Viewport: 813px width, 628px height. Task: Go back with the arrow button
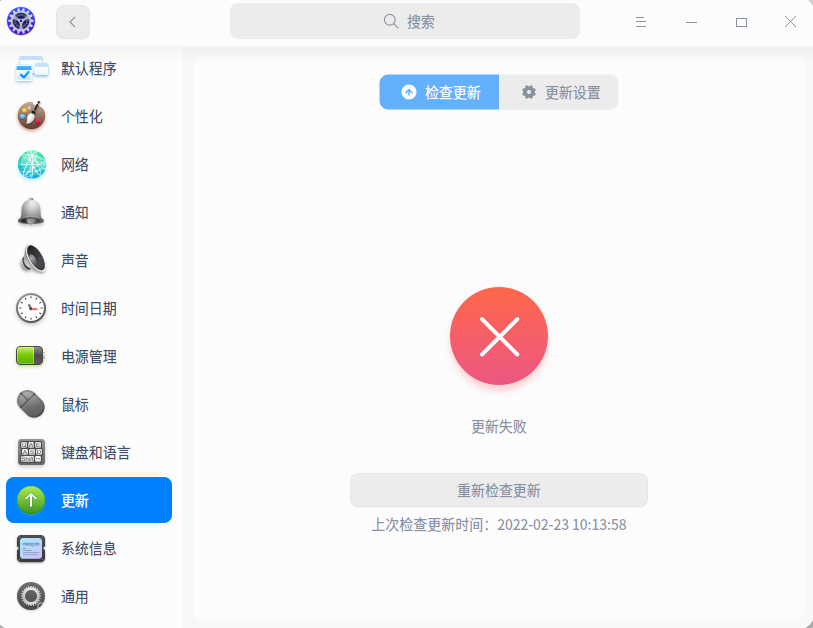pos(73,22)
